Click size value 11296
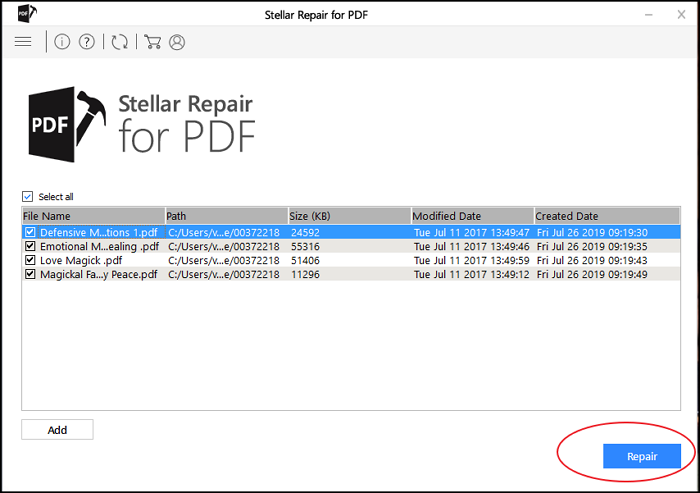Image resolution: width=700 pixels, height=493 pixels. tap(305, 274)
